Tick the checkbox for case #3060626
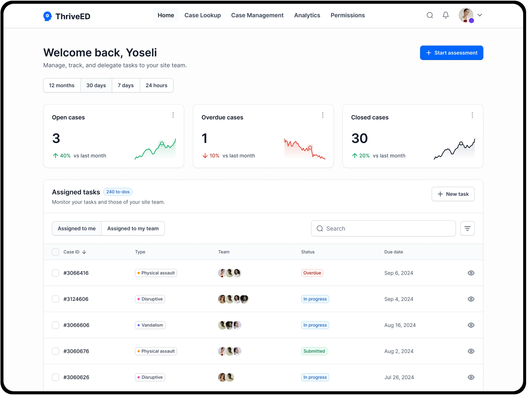This screenshot has width=532, height=395. tap(55, 377)
